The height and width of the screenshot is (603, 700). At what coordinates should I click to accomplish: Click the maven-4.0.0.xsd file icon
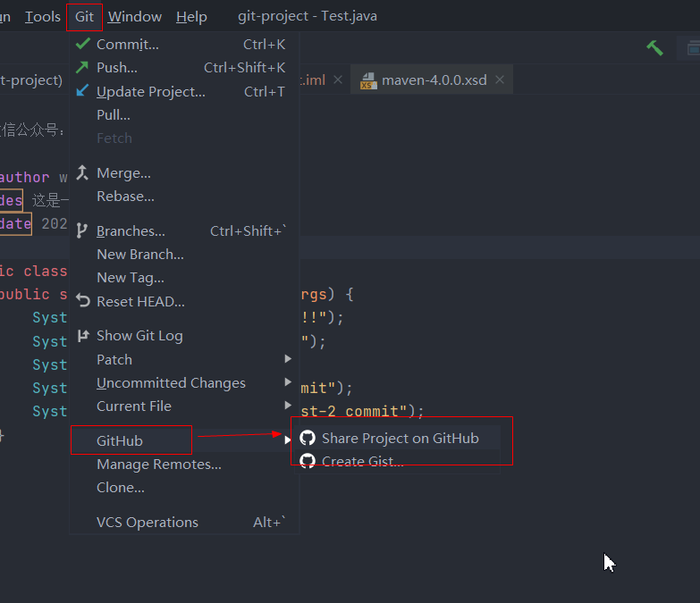(368, 80)
